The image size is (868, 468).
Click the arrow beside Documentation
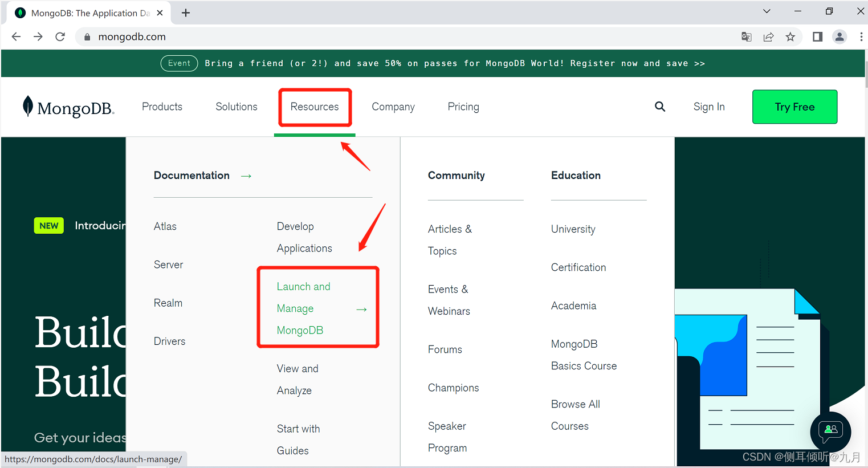click(246, 176)
